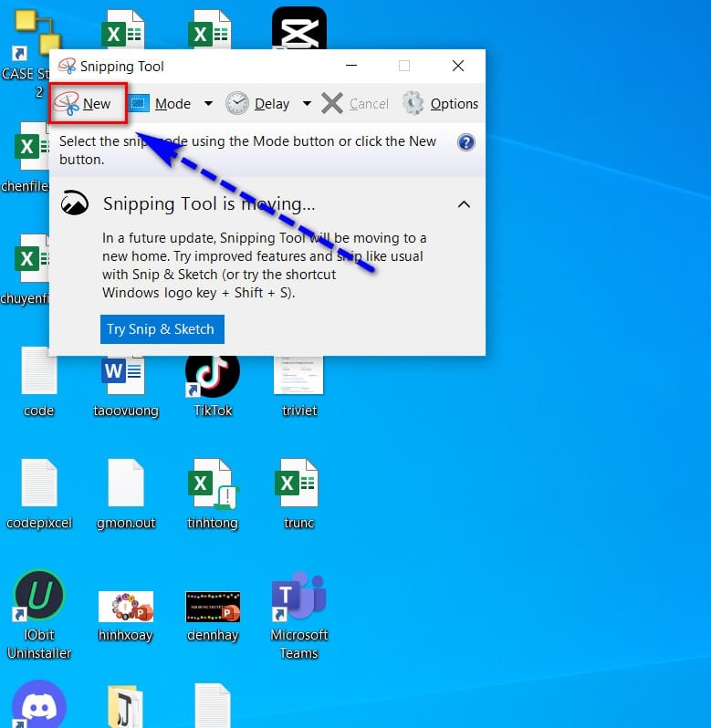Open Snipping Tool Options
This screenshot has width=711, height=728.
[441, 104]
